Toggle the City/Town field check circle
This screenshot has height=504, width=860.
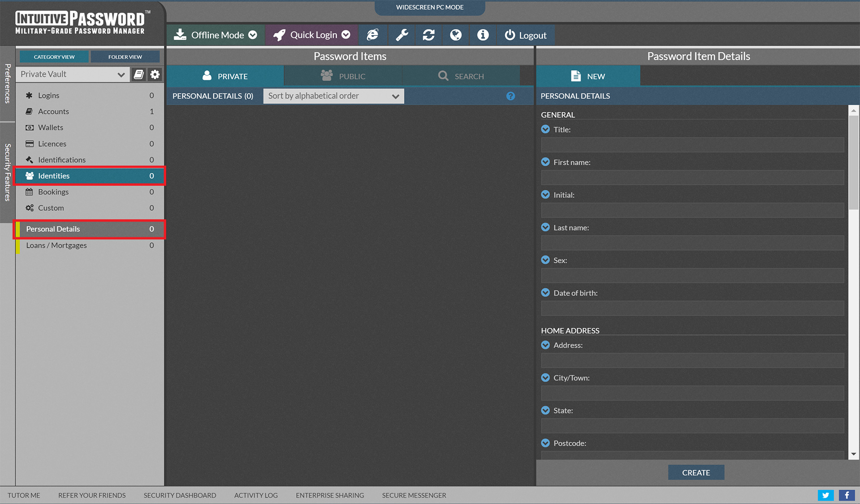(545, 378)
